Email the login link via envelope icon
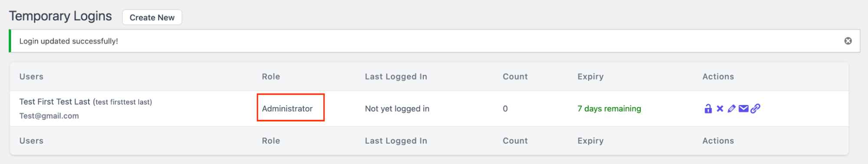The image size is (868, 164). point(743,108)
